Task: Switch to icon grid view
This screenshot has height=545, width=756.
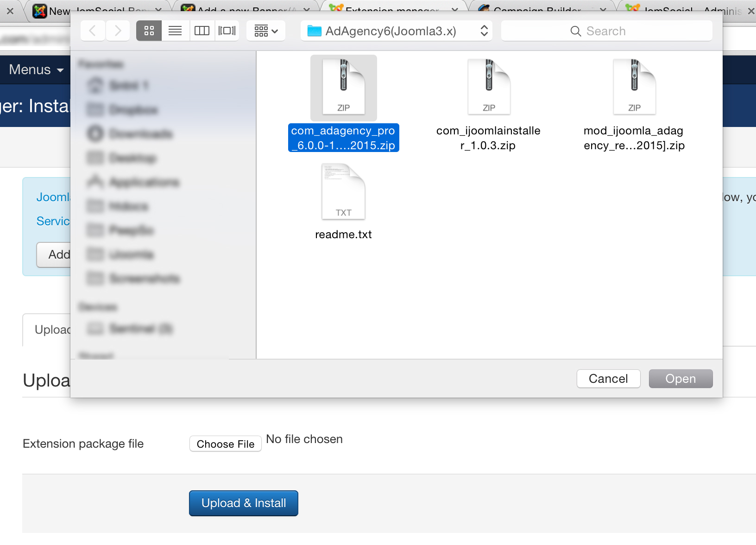Action: point(149,31)
